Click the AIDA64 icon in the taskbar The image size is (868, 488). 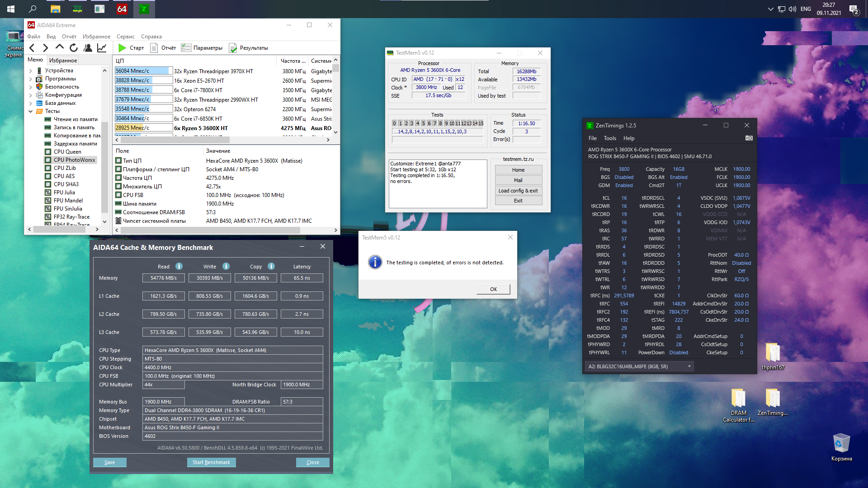[122, 9]
